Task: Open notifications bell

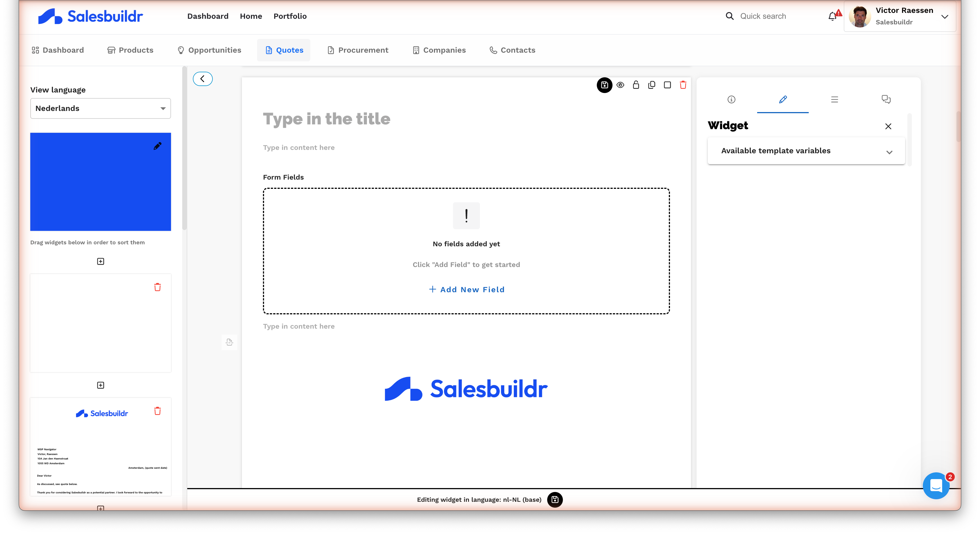Action: click(x=832, y=16)
